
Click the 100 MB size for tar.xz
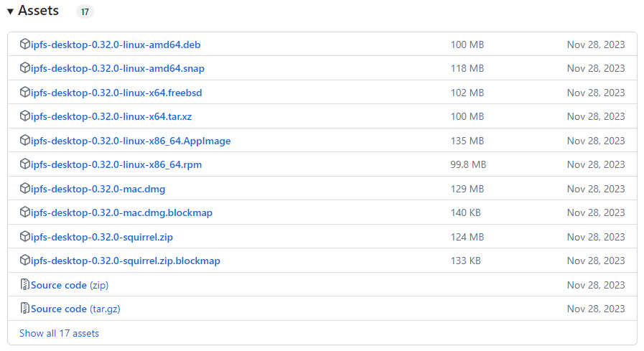tap(467, 116)
